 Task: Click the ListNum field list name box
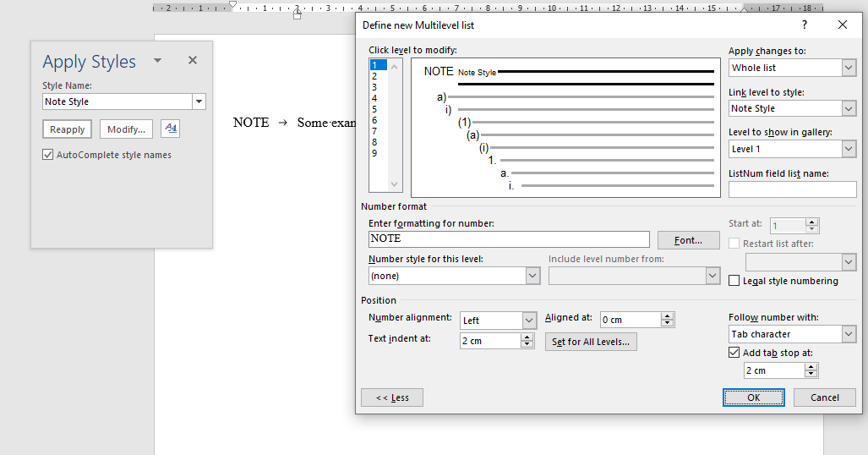click(x=792, y=189)
